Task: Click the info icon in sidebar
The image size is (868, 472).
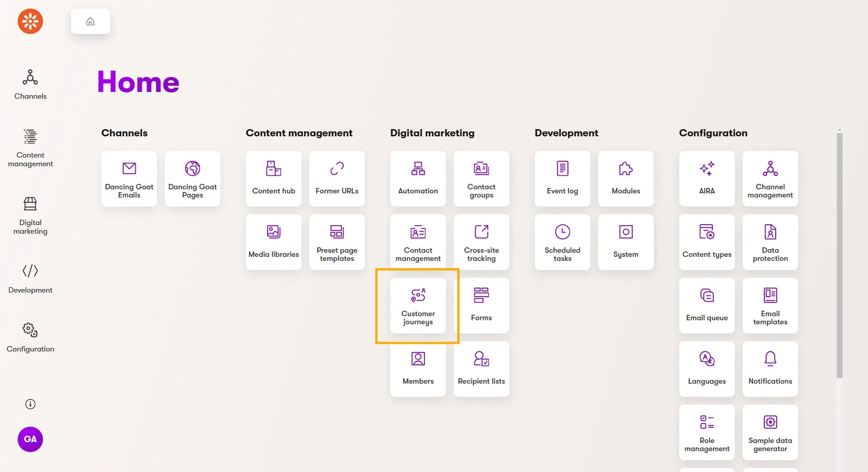Action: 30,404
